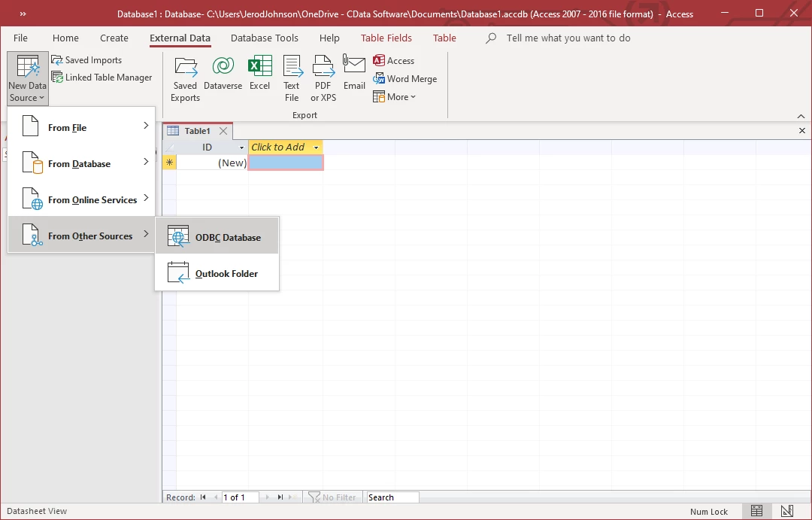Close the Table1 tab
This screenshot has height=520, width=812.
click(x=223, y=131)
